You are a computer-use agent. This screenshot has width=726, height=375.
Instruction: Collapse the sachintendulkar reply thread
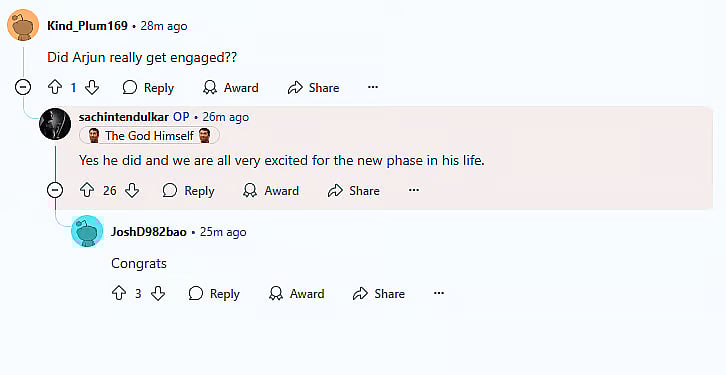(55, 190)
